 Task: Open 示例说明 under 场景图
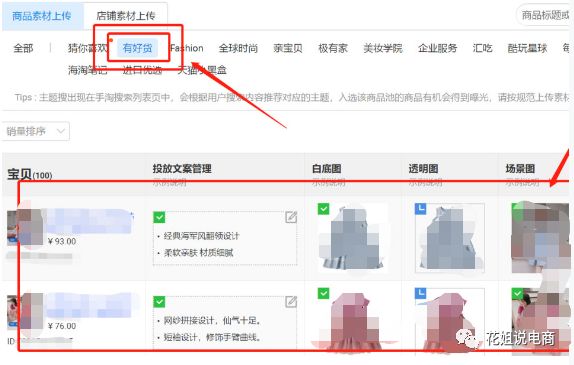(x=522, y=182)
